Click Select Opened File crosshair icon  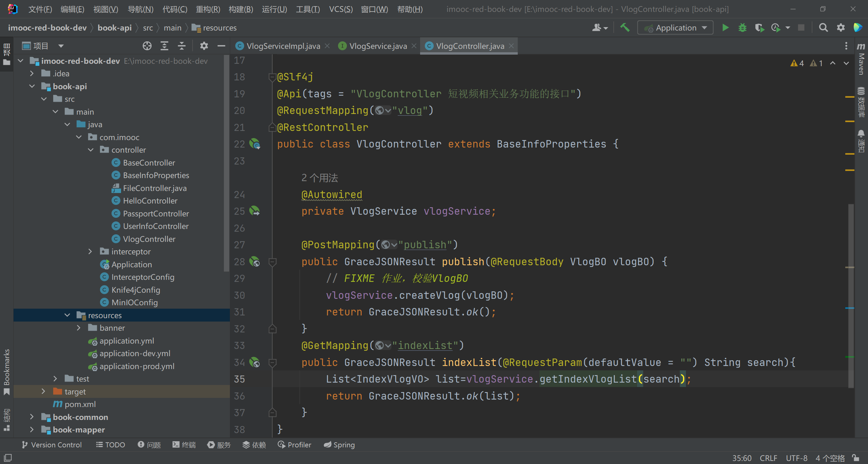pos(147,46)
